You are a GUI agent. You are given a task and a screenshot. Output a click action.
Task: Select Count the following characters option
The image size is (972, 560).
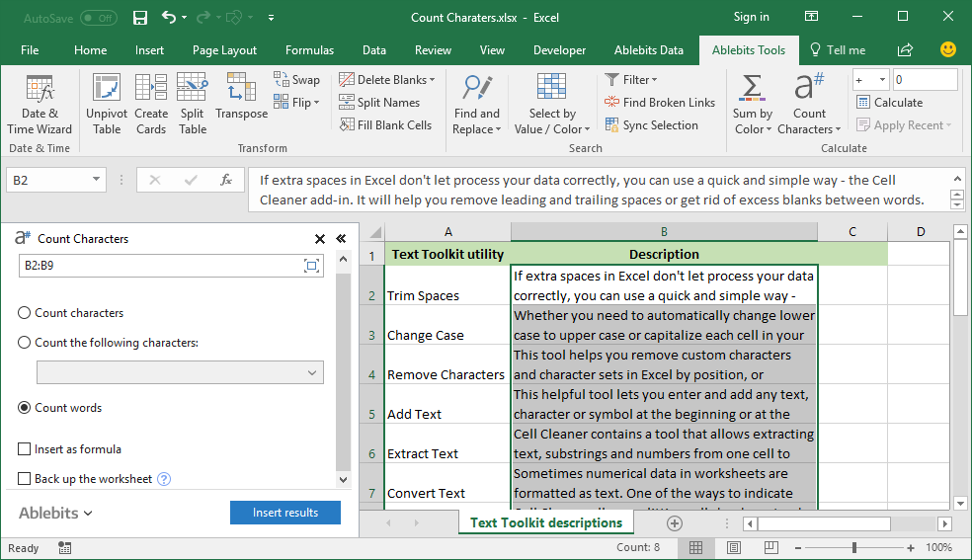24,343
